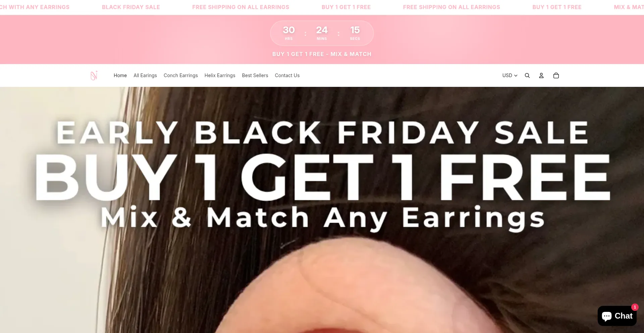644x333 pixels.
Task: Expand the USD currency selector
Action: point(510,75)
